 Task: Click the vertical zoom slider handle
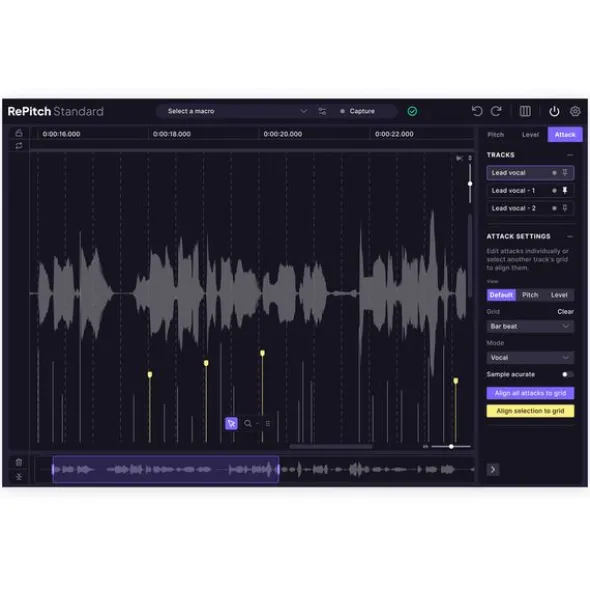point(470,184)
